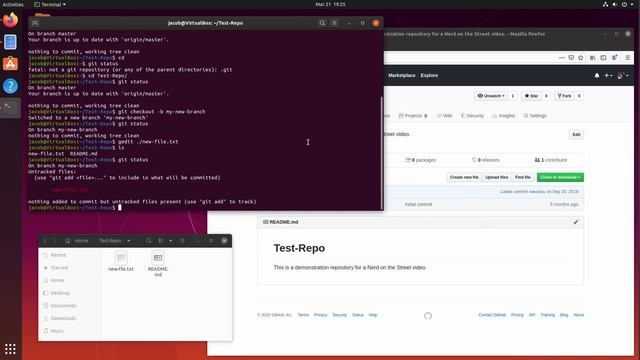Open the Help icon in the dock
The width and height of the screenshot is (640, 360).
10,86
